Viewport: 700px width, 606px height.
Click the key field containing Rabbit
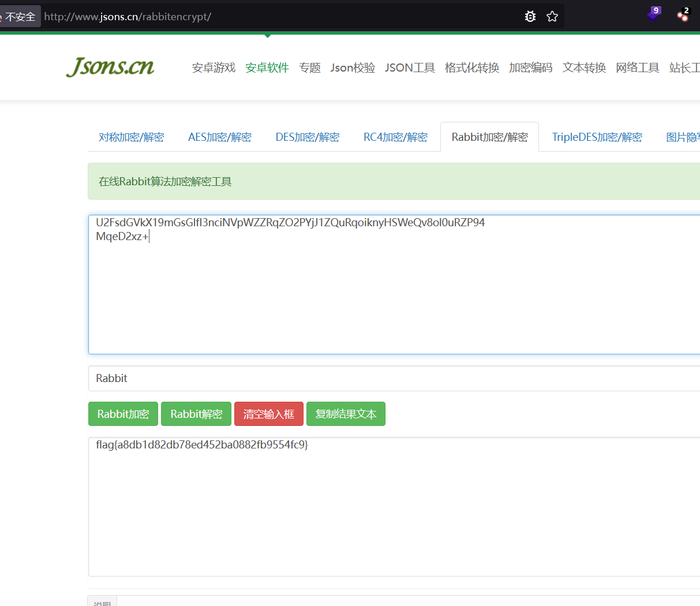[x=392, y=379]
